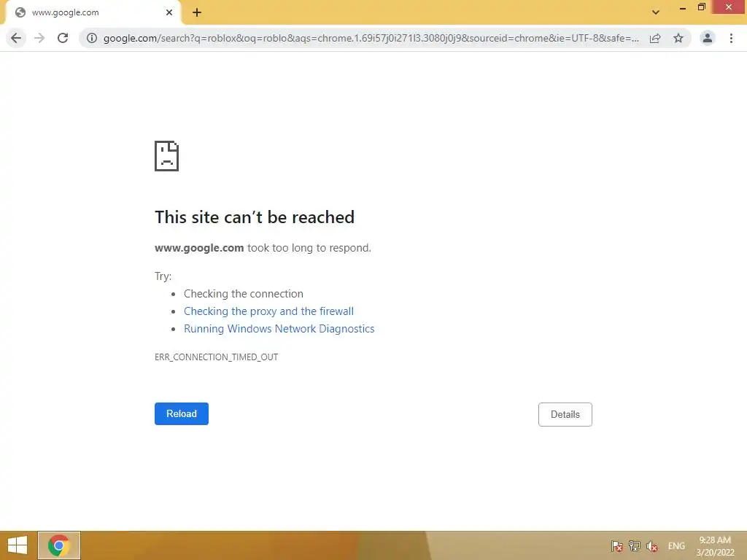Click the sad page error icon
The height and width of the screenshot is (560, 747).
(x=167, y=156)
